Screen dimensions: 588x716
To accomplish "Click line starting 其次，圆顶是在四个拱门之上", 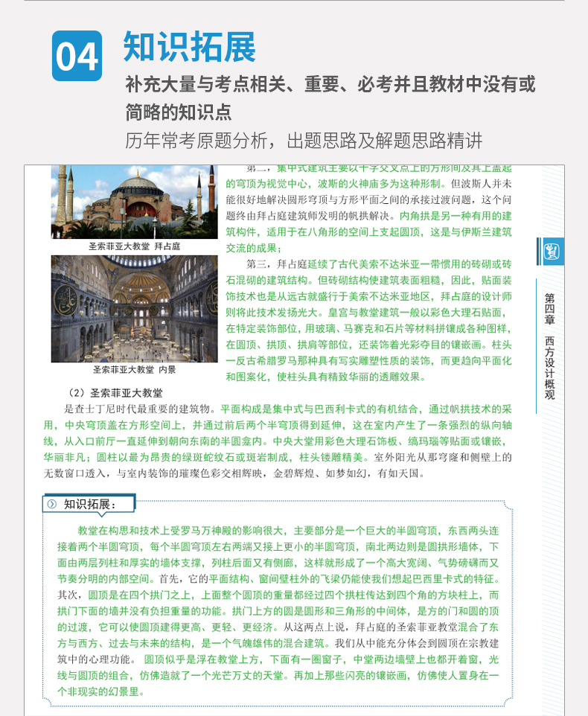I will [x=278, y=595].
